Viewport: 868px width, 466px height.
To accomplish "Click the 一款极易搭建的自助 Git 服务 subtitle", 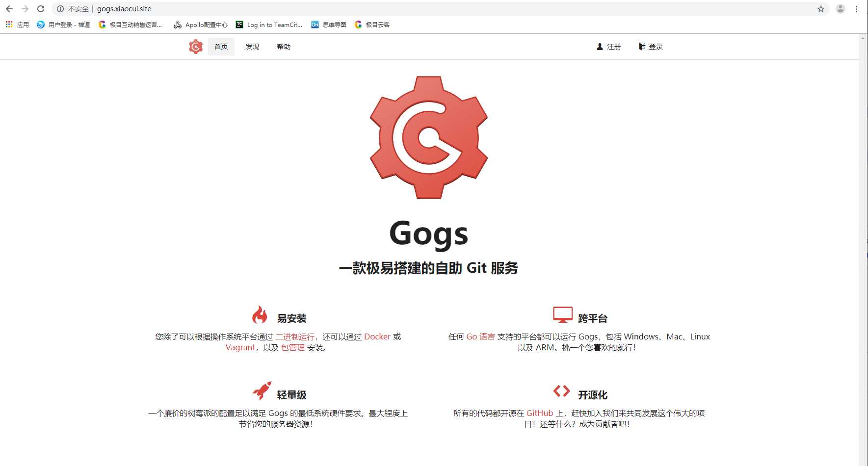I will 429,268.
